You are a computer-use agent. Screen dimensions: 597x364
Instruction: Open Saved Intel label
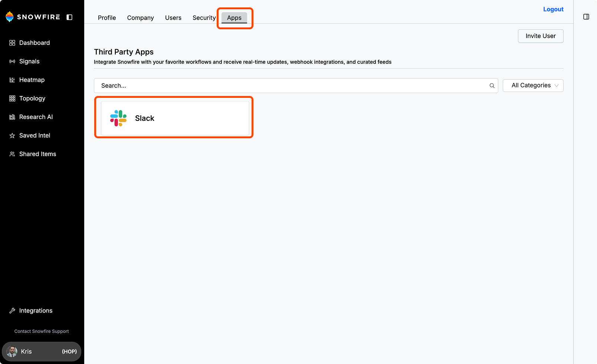click(35, 136)
